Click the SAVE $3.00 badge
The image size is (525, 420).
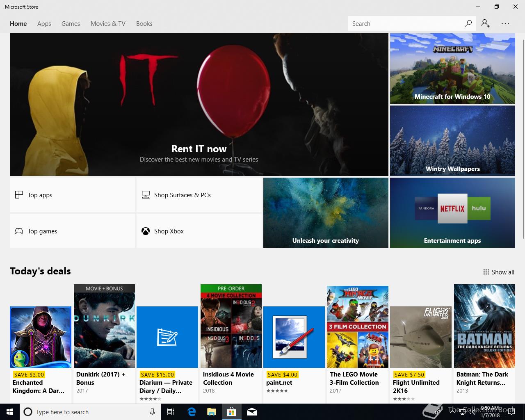tap(29, 374)
